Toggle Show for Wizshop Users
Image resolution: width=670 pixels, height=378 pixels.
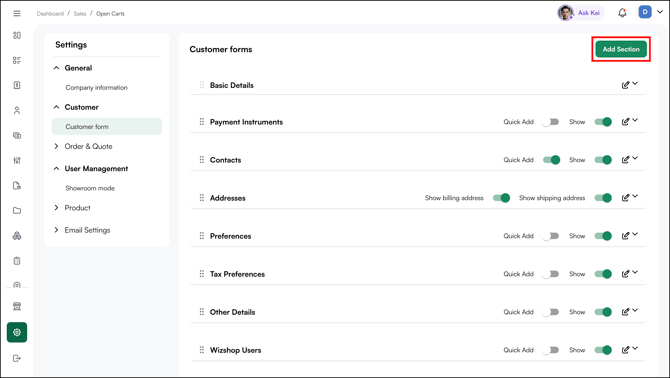coord(603,350)
